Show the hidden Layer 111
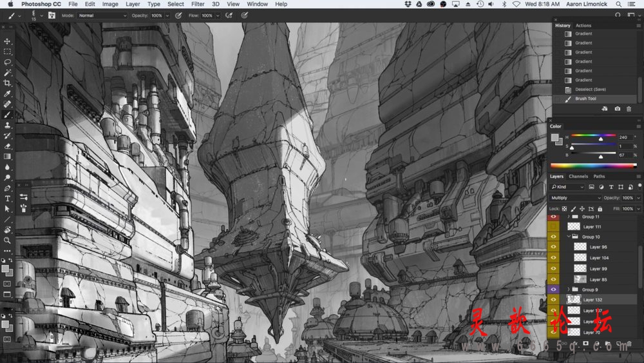Screen dimensions: 644x363 point(553,226)
